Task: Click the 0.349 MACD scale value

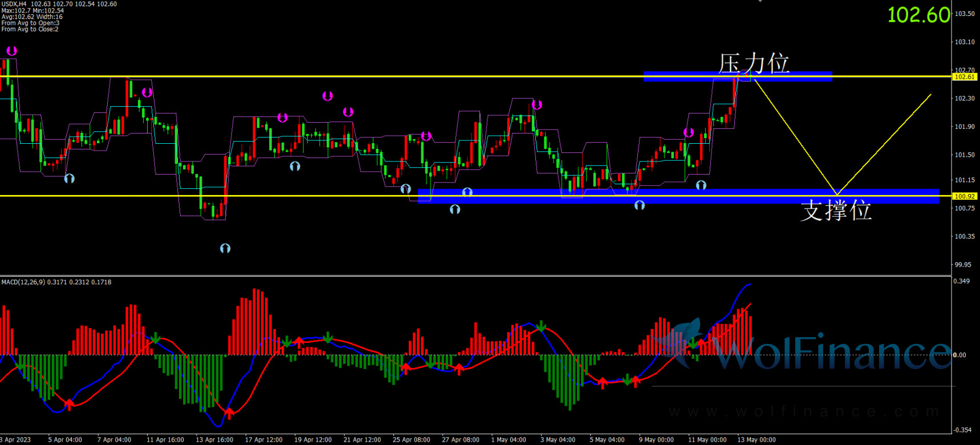Action: pos(962,281)
